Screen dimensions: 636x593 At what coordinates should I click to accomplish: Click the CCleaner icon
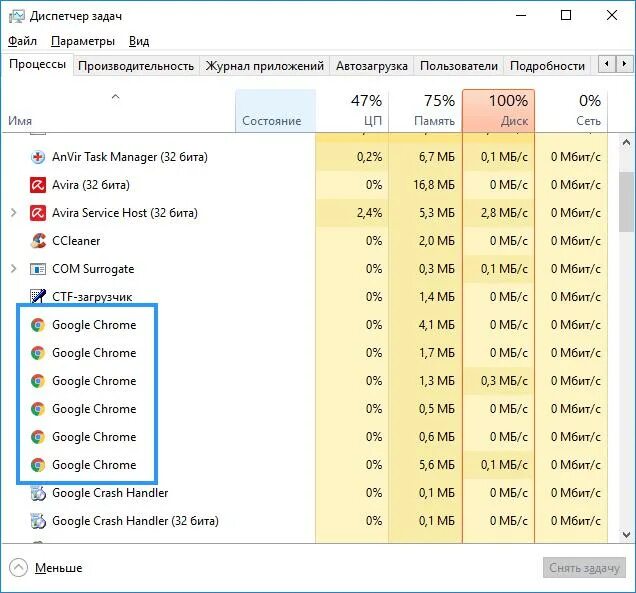click(x=38, y=241)
